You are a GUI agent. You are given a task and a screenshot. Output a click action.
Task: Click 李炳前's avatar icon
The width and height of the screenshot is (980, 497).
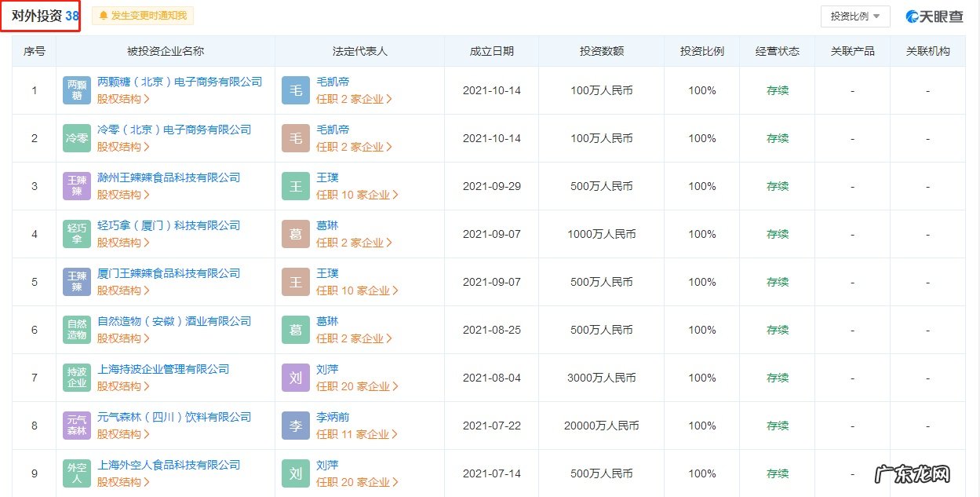pyautogui.click(x=295, y=425)
